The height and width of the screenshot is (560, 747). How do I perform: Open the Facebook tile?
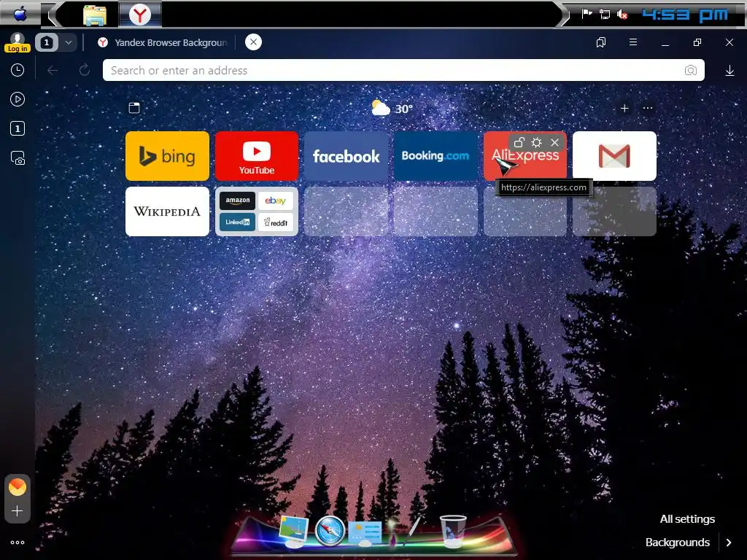point(346,156)
